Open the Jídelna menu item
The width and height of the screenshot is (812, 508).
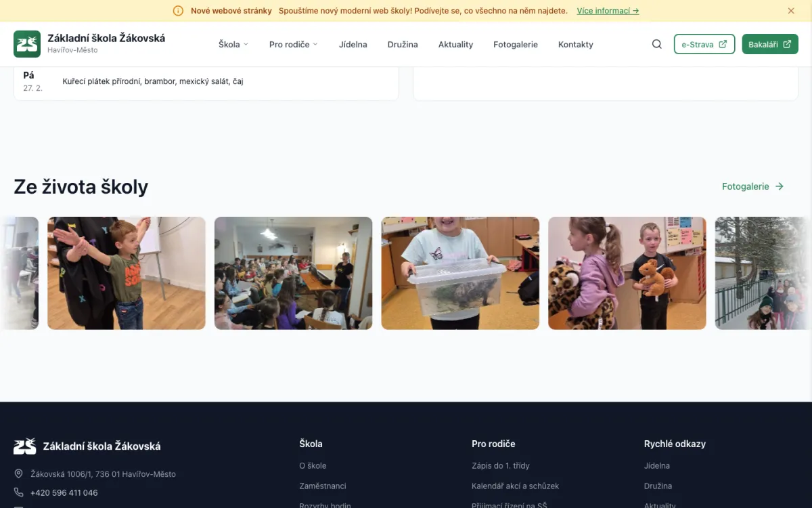353,44
